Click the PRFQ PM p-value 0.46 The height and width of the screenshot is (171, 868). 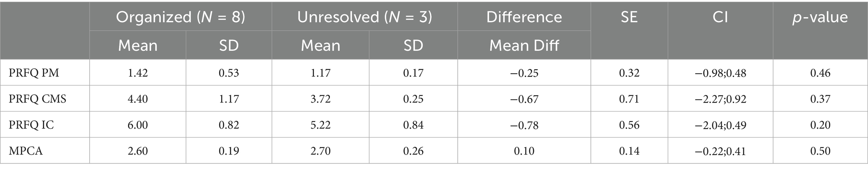(x=820, y=73)
